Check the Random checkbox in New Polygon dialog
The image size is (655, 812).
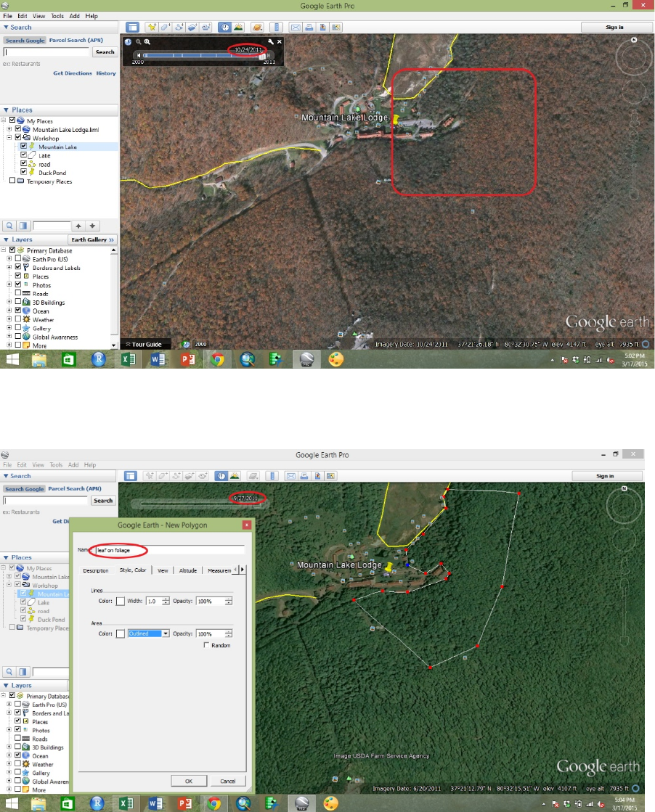click(206, 644)
